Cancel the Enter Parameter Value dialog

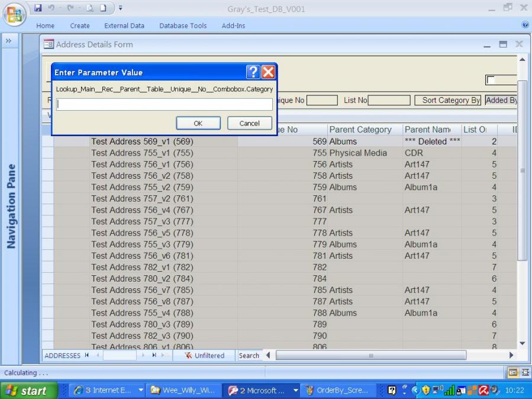249,123
